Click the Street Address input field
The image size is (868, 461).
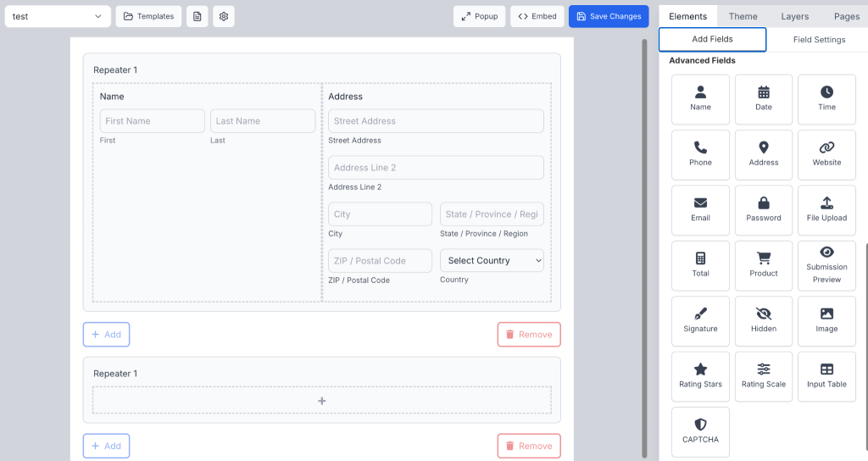point(436,121)
